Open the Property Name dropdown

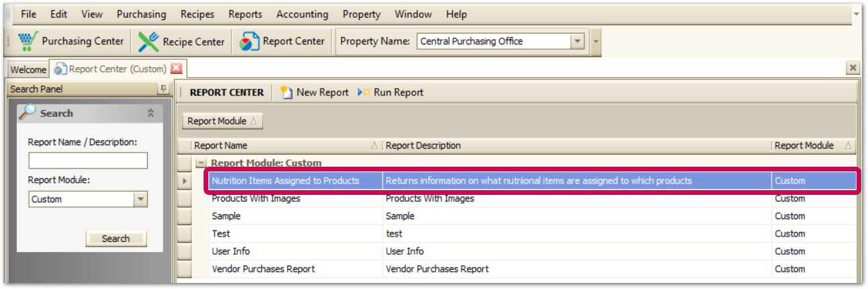click(x=578, y=41)
